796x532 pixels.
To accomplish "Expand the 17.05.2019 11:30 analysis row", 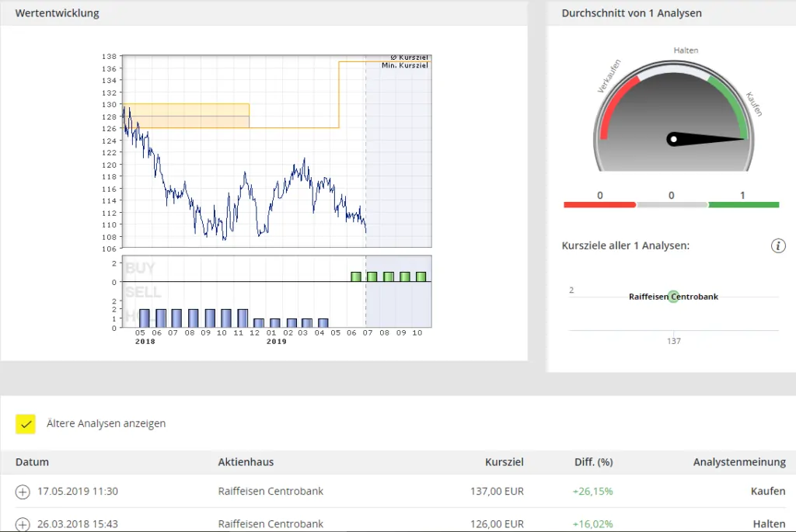I will point(23,492).
